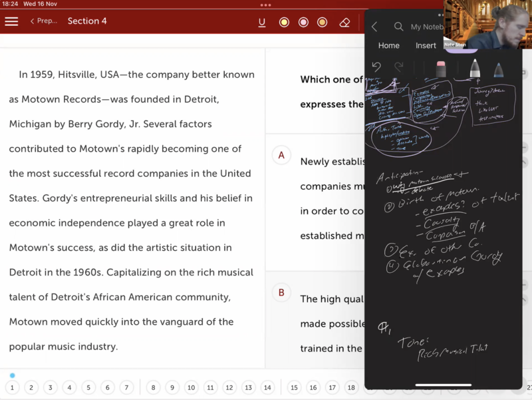Select the blue pencil tool in notebook
Image resolution: width=532 pixels, height=400 pixels.
[x=498, y=69]
